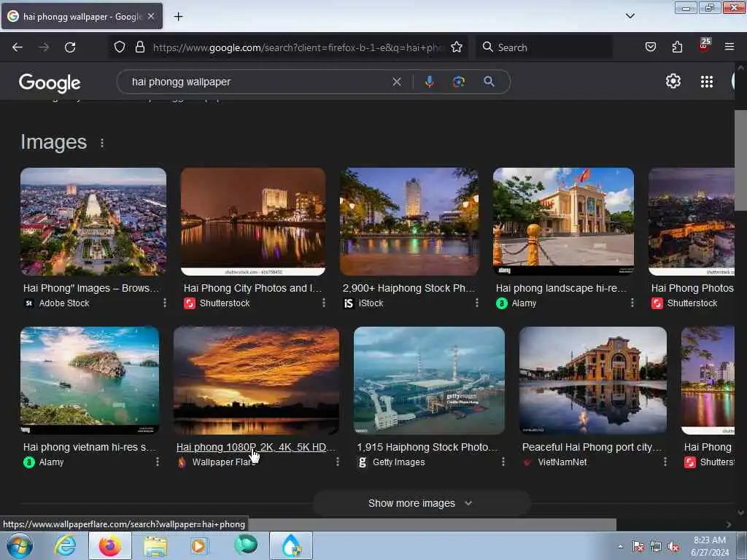Viewport: 747px width, 560px height.
Task: Search by image with Google Lens
Action: (x=458, y=82)
